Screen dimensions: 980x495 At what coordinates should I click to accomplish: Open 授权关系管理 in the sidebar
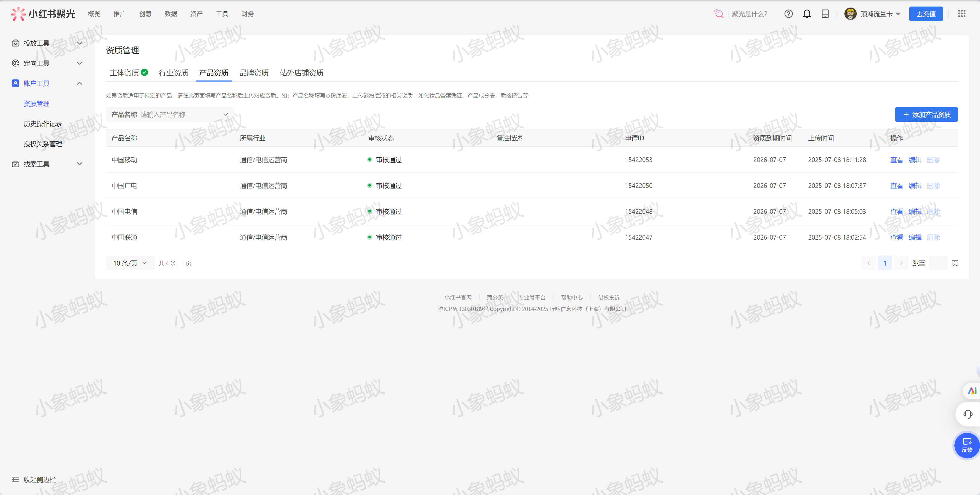(43, 144)
